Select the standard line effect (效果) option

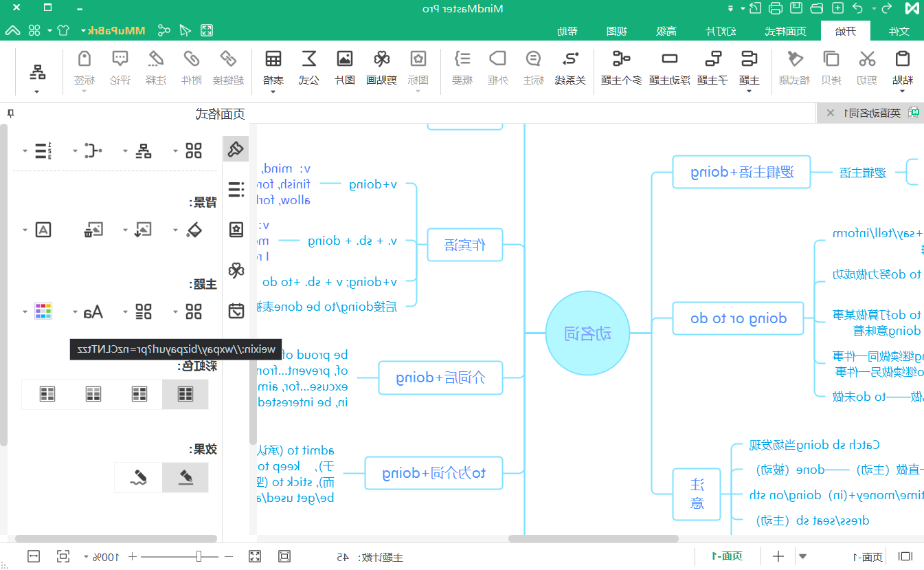185,477
